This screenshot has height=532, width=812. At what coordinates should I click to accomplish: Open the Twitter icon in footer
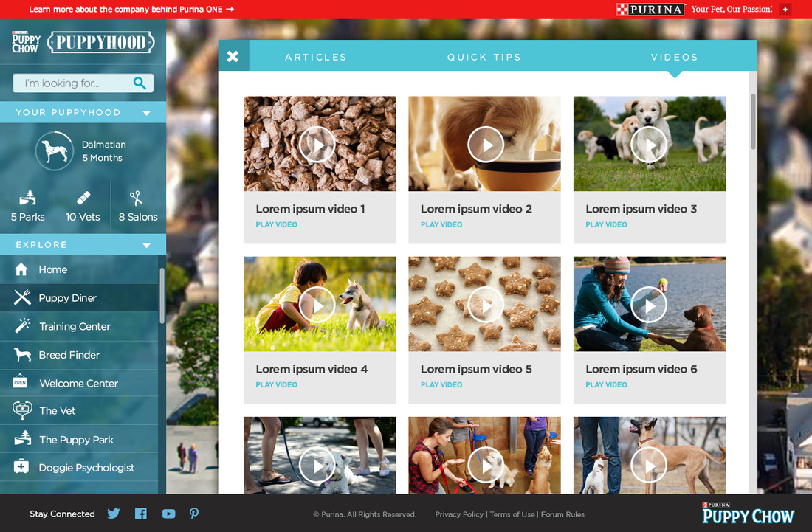(x=114, y=514)
